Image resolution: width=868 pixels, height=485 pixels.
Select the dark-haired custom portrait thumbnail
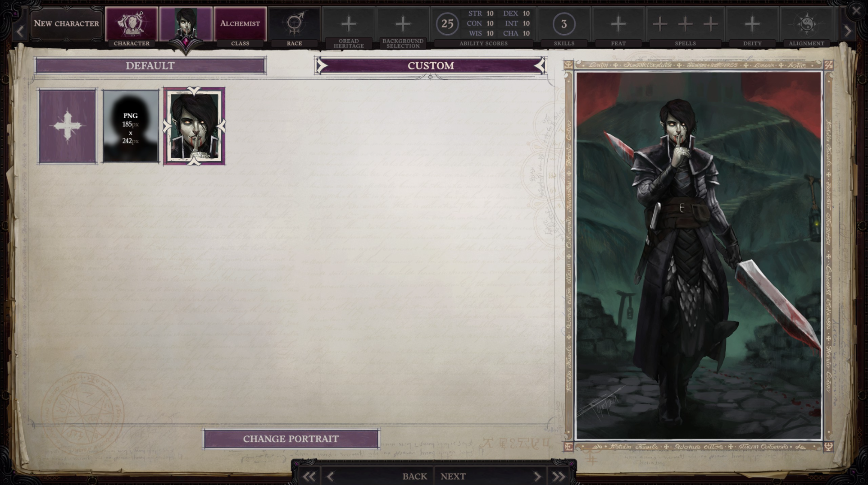[x=194, y=126]
